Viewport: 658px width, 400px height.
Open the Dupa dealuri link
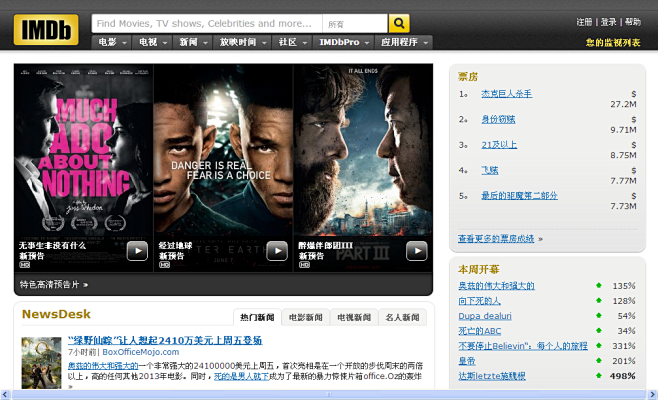tap(485, 316)
